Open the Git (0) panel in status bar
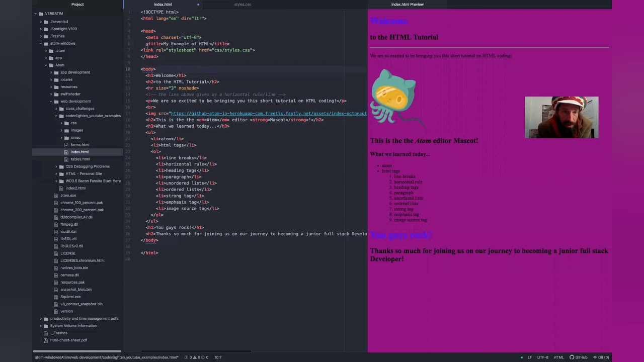 (601, 357)
